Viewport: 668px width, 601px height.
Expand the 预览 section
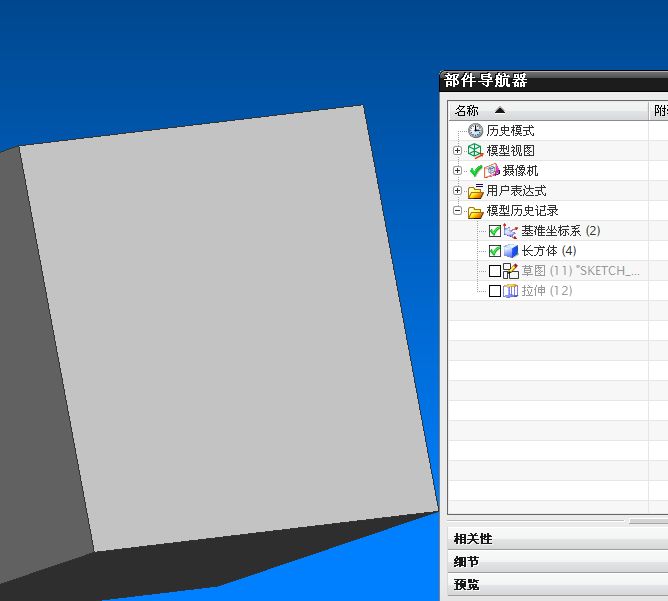point(558,584)
